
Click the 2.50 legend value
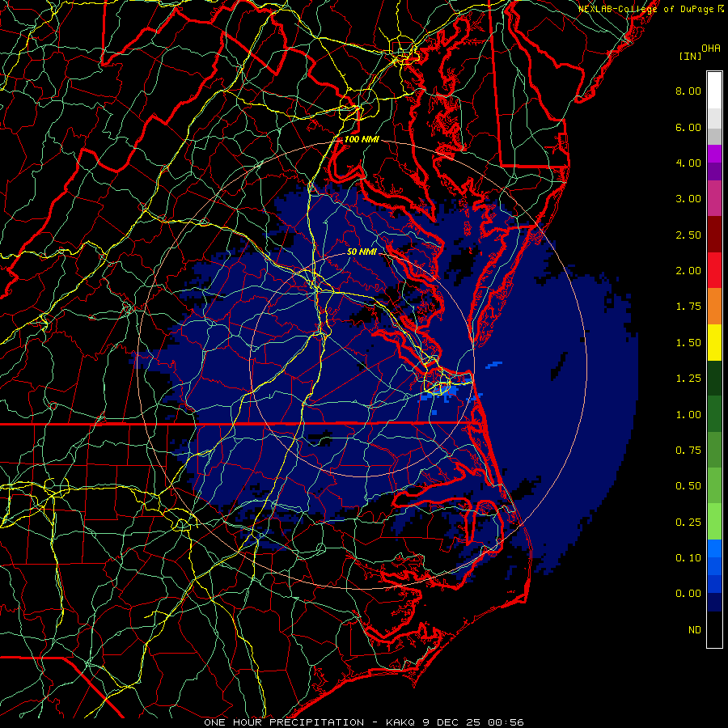click(x=688, y=235)
